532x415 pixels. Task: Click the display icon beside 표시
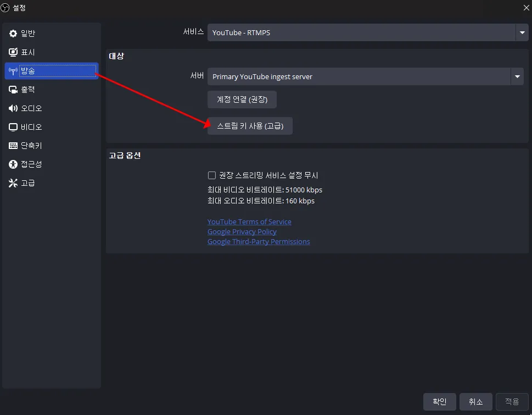[13, 52]
